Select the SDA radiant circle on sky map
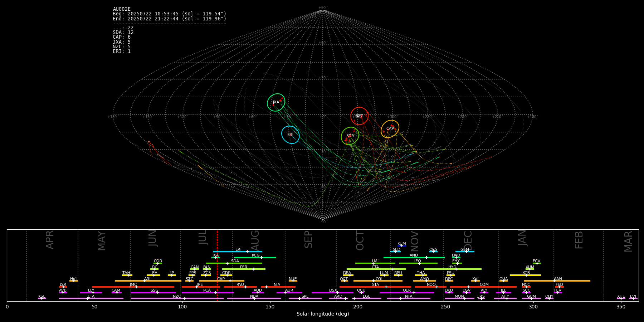 coord(350,136)
